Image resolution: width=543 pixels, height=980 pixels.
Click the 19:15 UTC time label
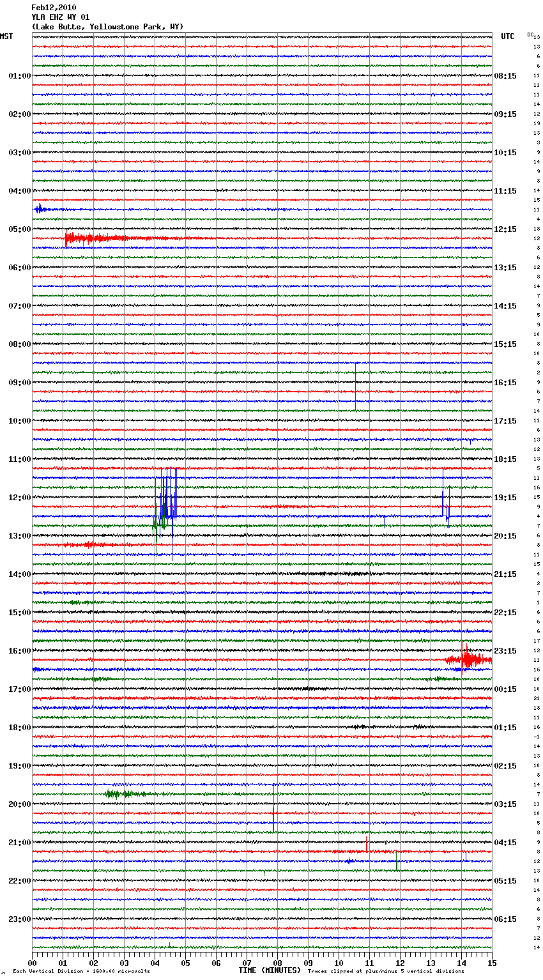(505, 498)
